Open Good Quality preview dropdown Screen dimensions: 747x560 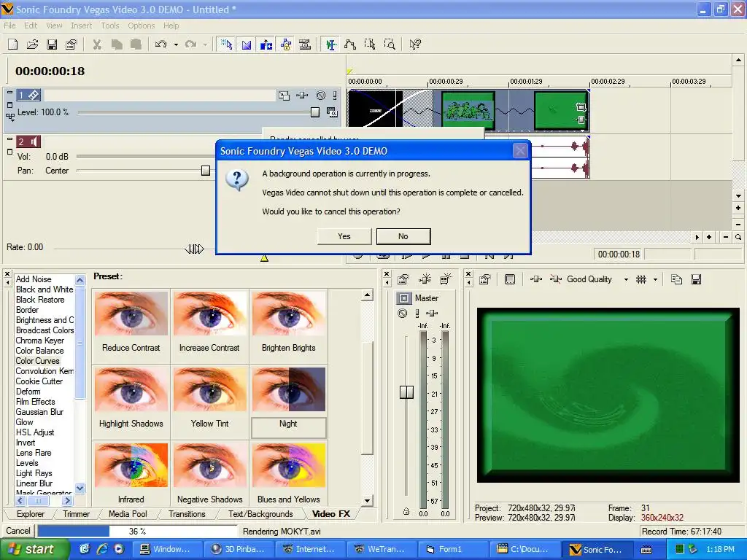(x=626, y=280)
